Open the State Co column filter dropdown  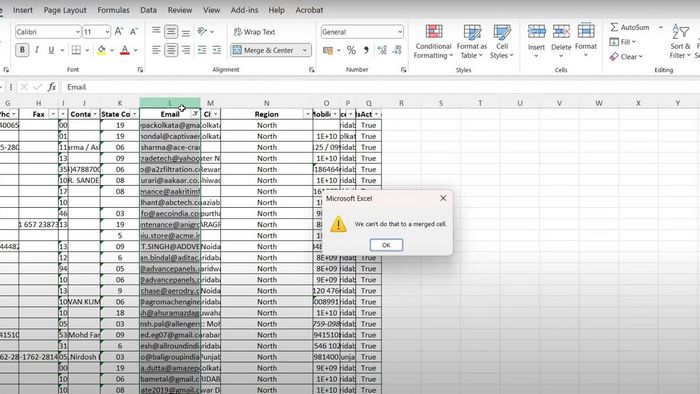pyautogui.click(x=134, y=114)
